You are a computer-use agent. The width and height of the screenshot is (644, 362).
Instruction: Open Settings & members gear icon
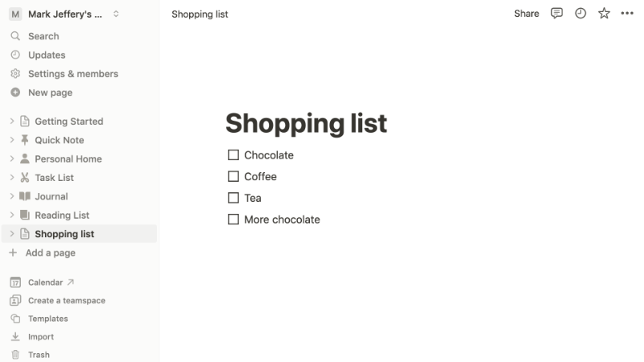tap(15, 74)
